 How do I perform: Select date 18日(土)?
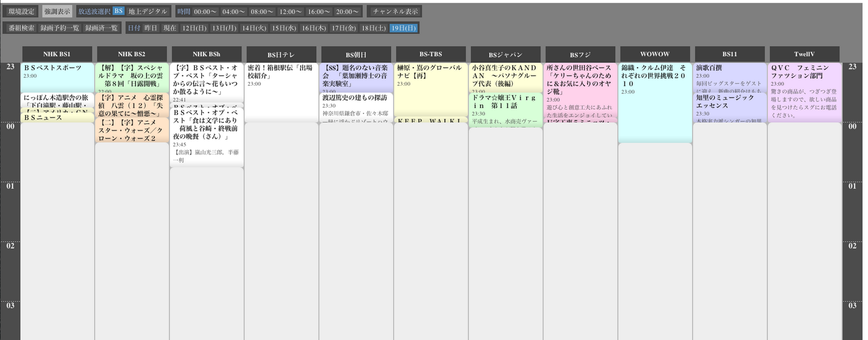[x=374, y=28]
